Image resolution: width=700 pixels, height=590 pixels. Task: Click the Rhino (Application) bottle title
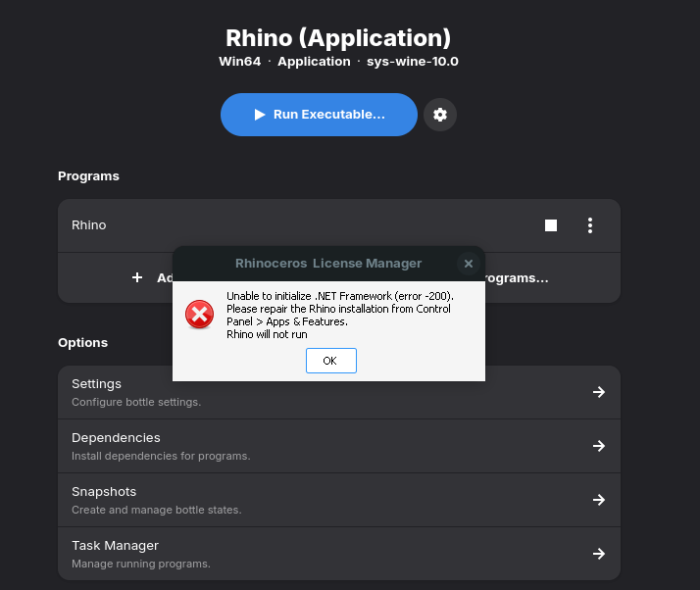point(338,38)
